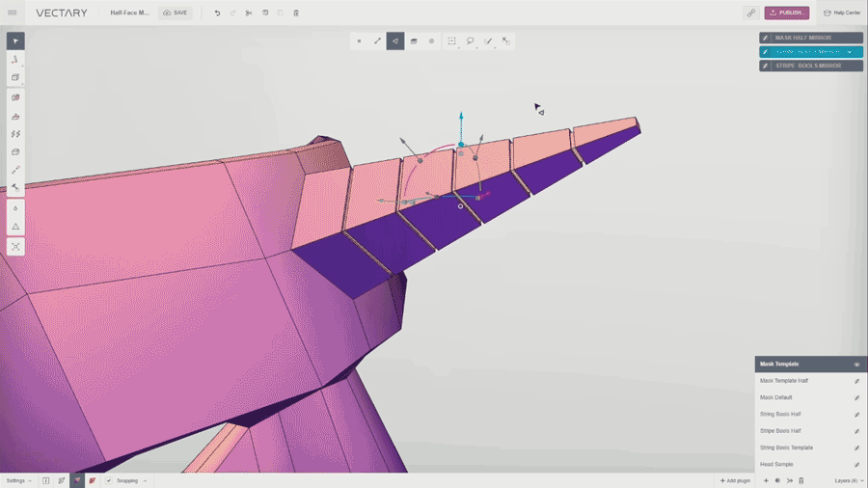Toggle the Snapping checkbox
This screenshot has width=868, height=488.
point(109,480)
